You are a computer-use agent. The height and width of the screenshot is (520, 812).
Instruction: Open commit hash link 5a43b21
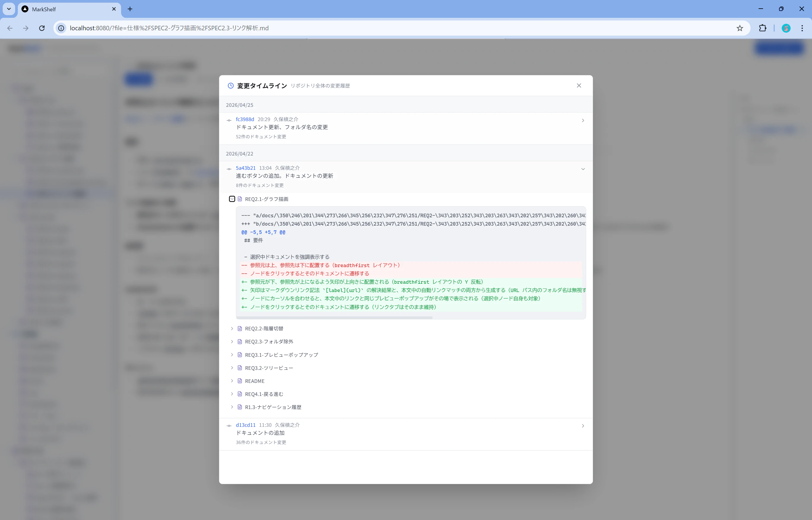pyautogui.click(x=245, y=168)
